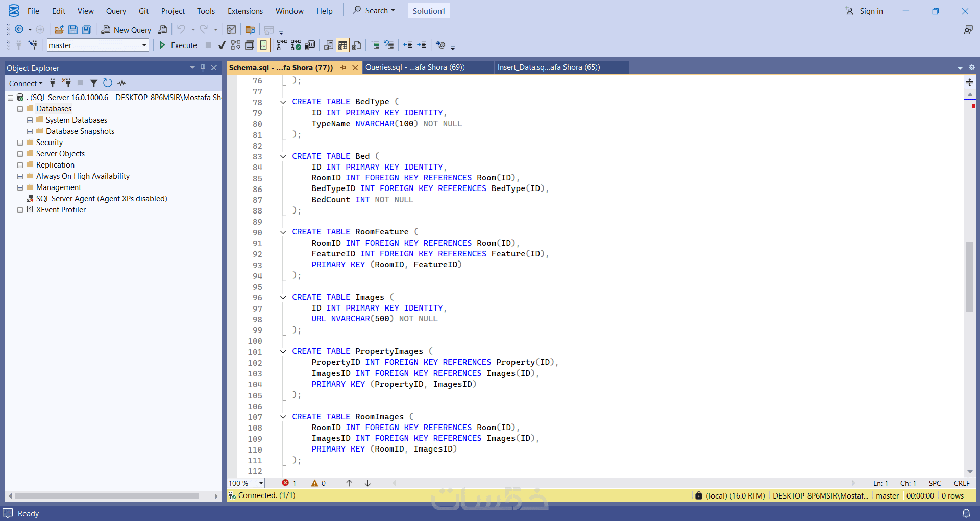Refresh the Object Explorer tree
980x521 pixels.
pyautogui.click(x=107, y=83)
